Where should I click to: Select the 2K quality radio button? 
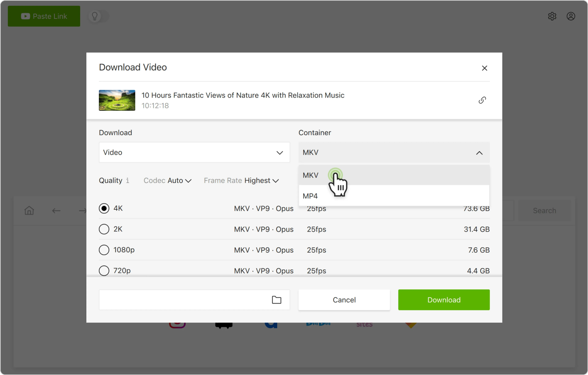pos(104,229)
